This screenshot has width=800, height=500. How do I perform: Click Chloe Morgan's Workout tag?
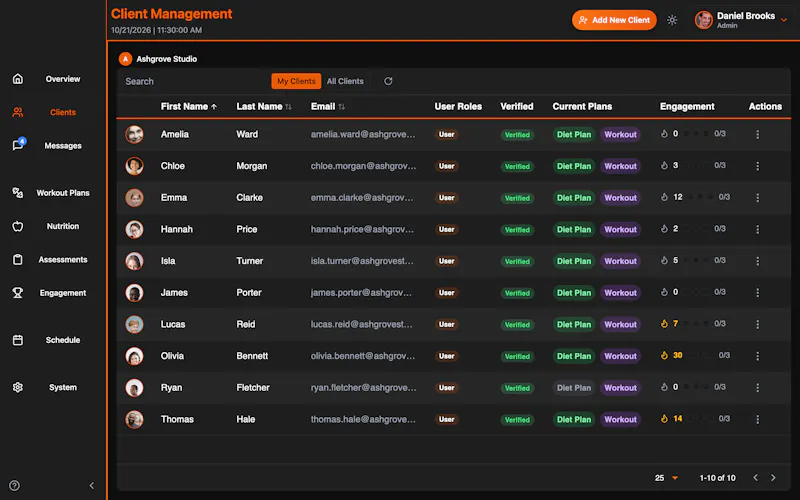(x=620, y=166)
